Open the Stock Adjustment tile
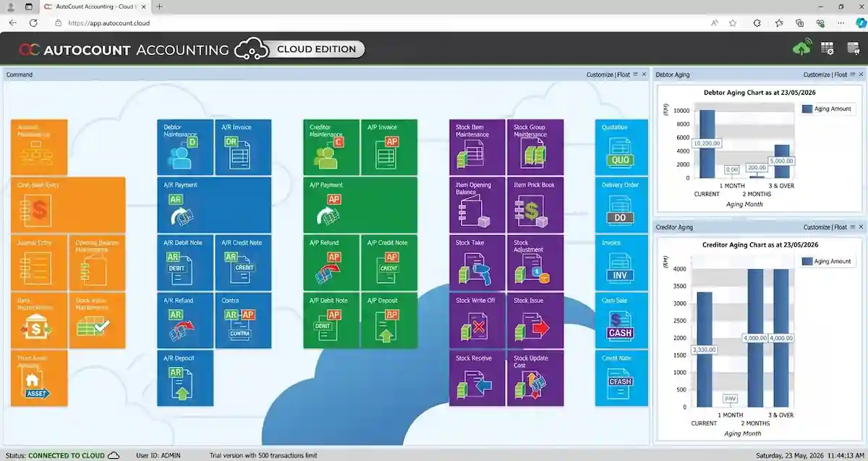Viewport: 868px width, 461px height. point(535,263)
